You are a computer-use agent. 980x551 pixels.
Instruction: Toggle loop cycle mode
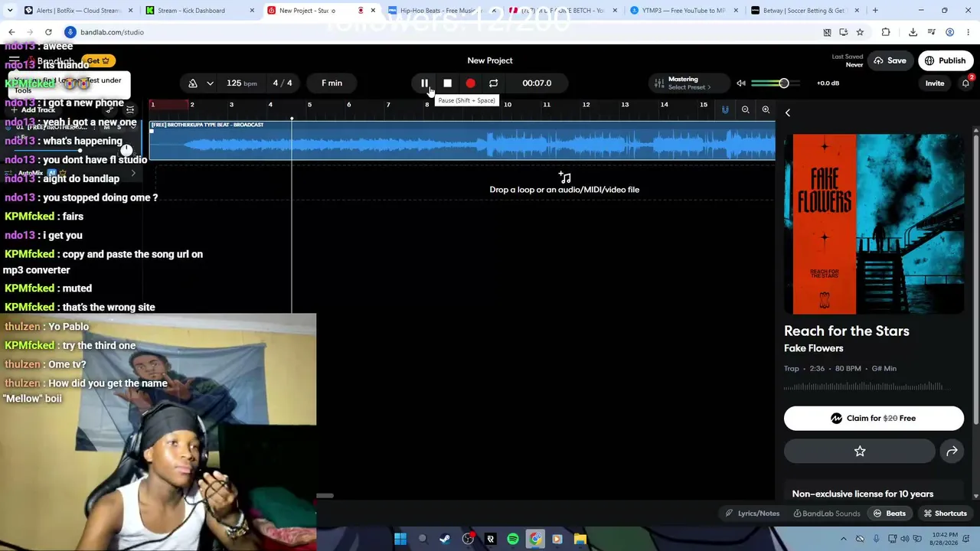tap(493, 83)
